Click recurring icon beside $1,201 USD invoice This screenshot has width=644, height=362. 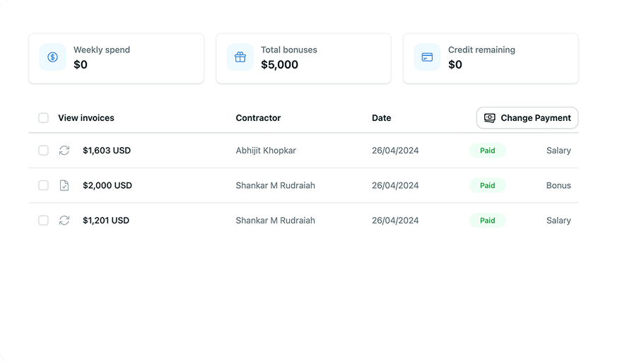64,221
